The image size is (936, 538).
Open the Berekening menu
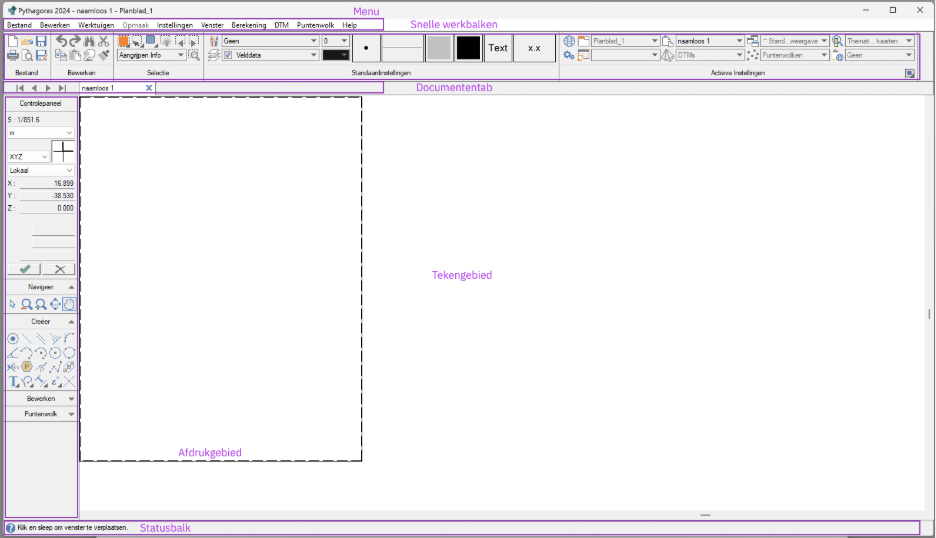click(x=249, y=25)
